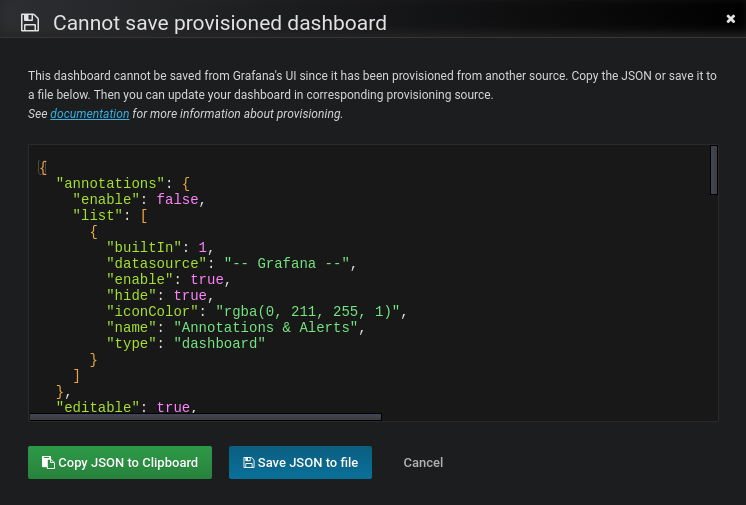Click the "-- Grafana --" datasource value

click(x=286, y=264)
